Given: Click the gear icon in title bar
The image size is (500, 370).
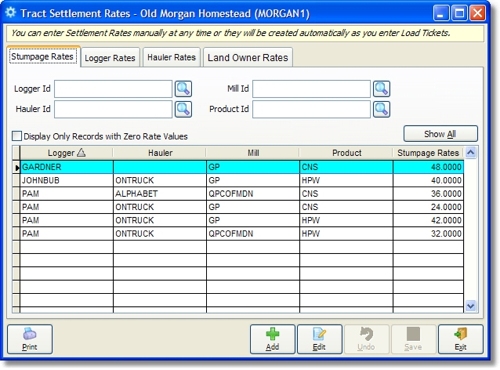Looking at the screenshot, I should [x=11, y=13].
